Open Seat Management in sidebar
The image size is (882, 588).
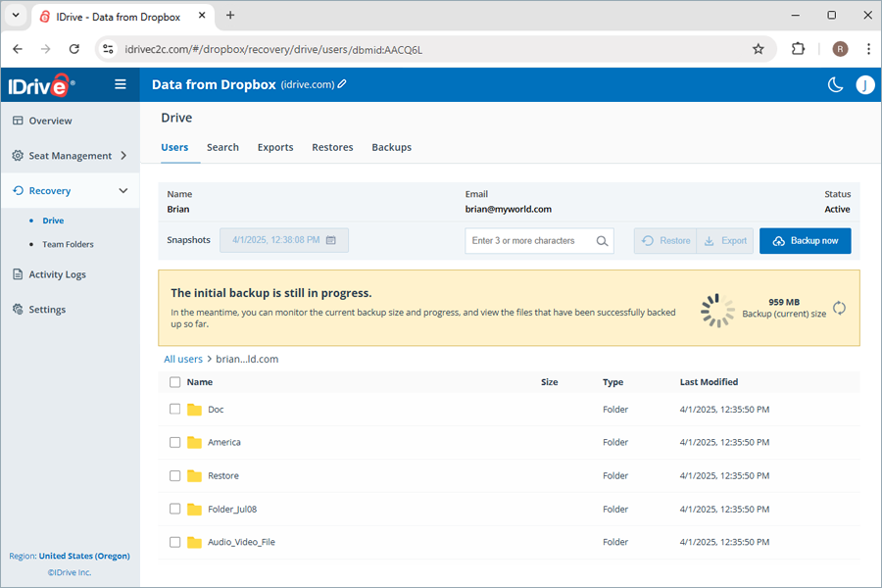[x=70, y=155]
